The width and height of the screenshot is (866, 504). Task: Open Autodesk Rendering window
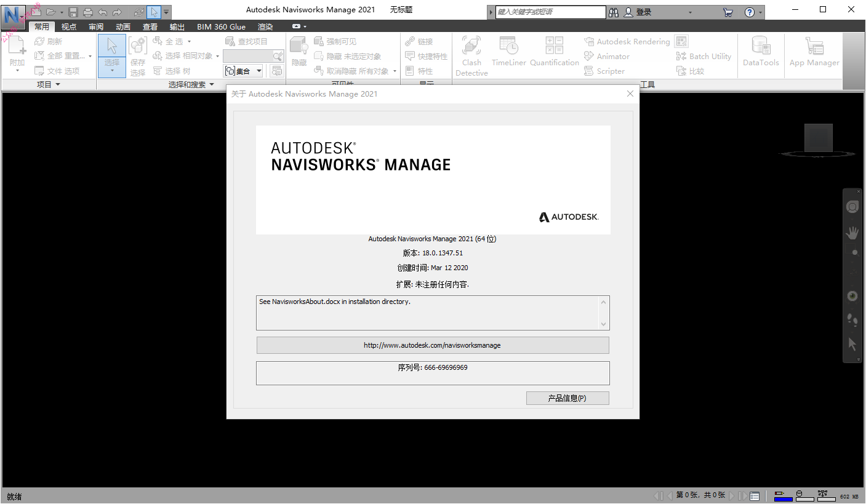point(627,41)
